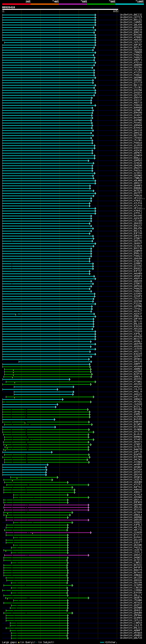
Task: Pick the UniRef100_Q9ZTG2 row label
Action: (131, 95)
